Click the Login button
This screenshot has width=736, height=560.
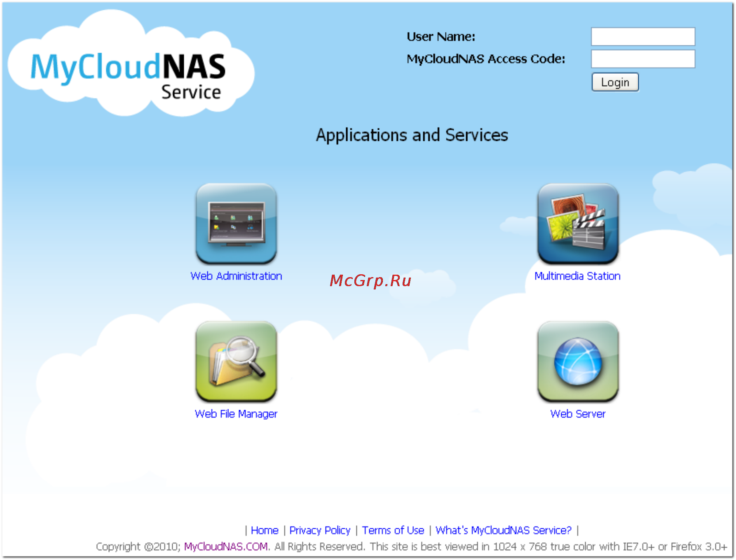[615, 82]
